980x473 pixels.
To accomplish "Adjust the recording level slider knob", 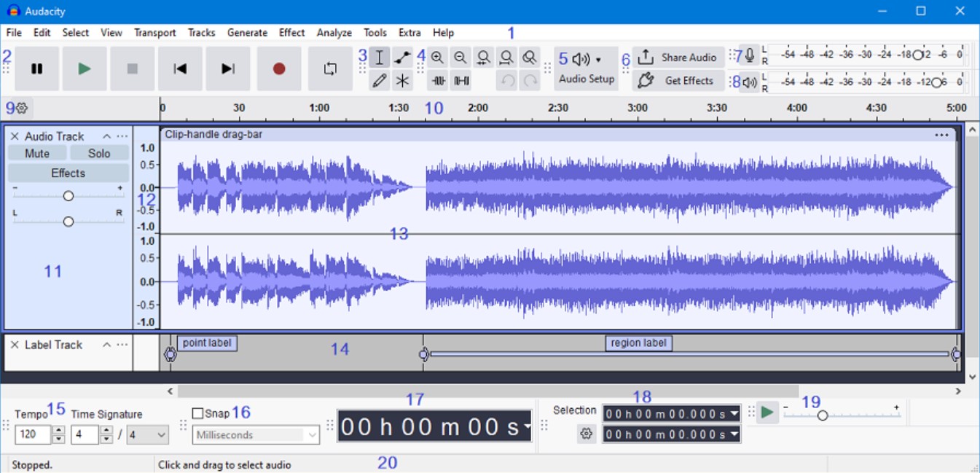I will coord(918,55).
